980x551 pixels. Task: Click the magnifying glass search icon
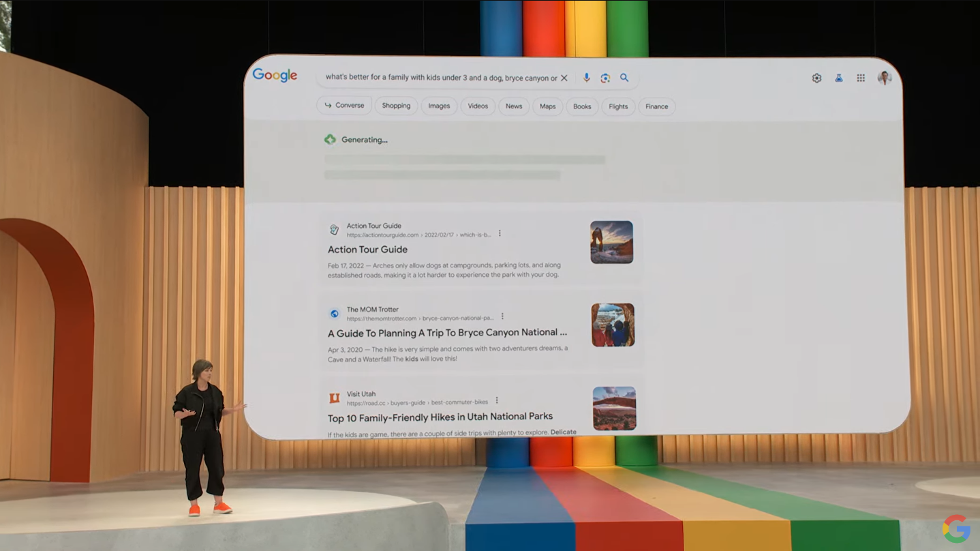tap(624, 78)
